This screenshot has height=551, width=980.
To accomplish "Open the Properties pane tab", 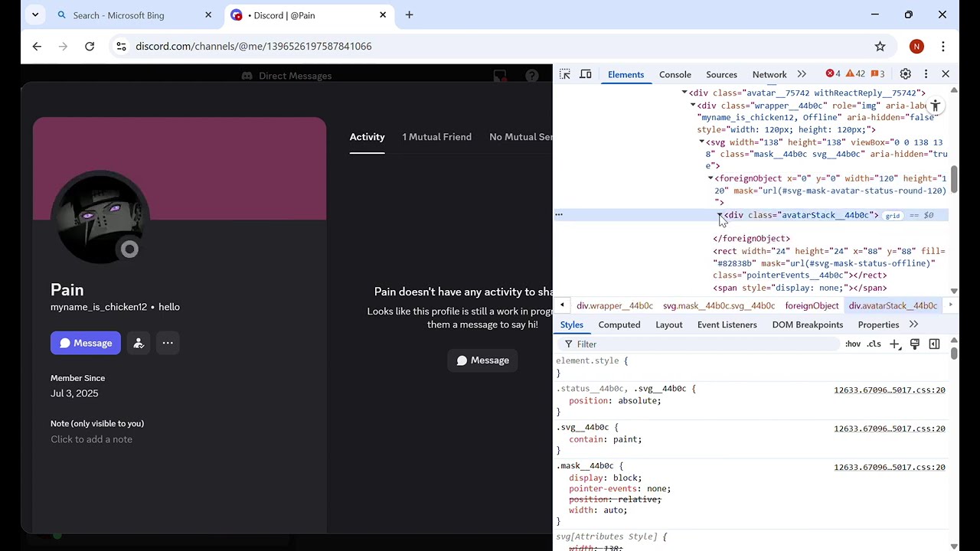I will 878,324.
